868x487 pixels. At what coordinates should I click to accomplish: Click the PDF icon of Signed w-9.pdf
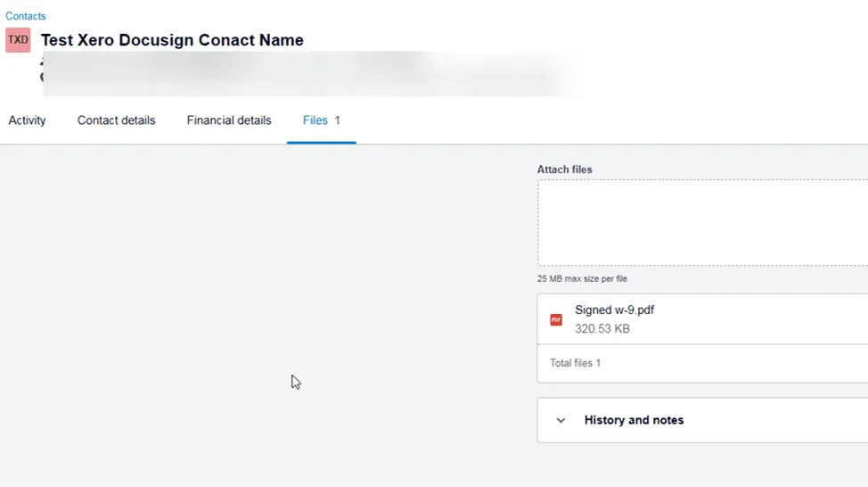556,319
